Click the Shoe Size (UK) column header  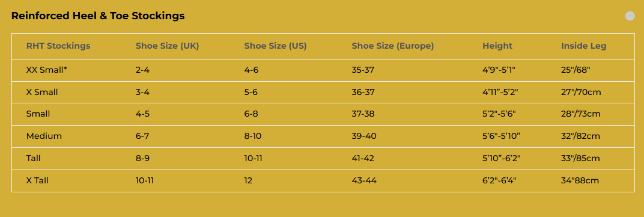coord(167,46)
